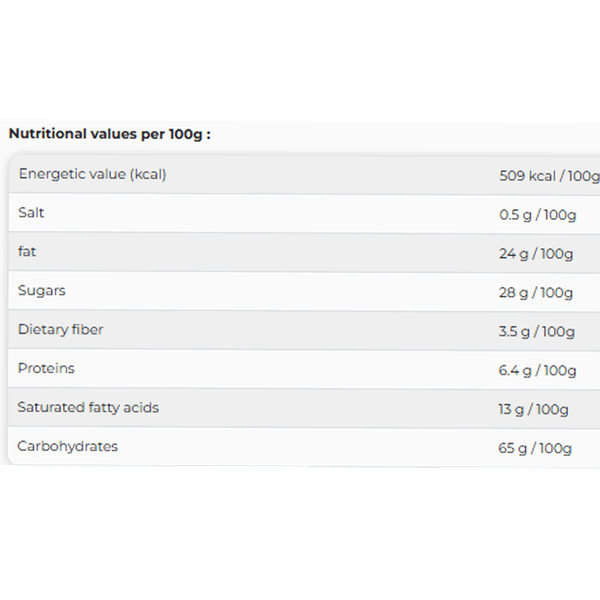
Task: Click the 'Nutritional values per 100g' heading
Action: pyautogui.click(x=110, y=133)
